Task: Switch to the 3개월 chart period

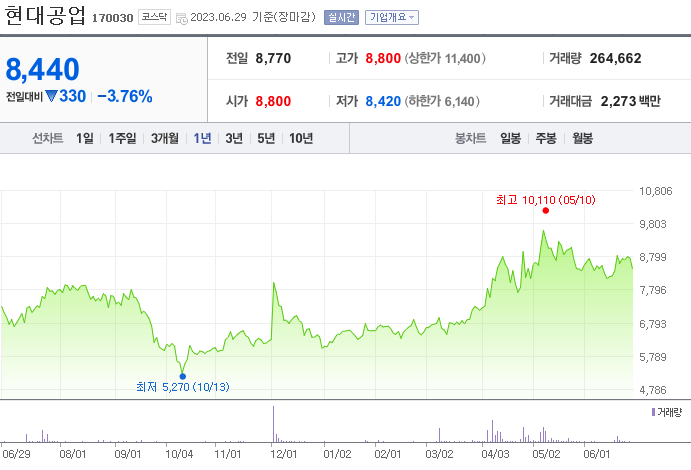Action: coord(165,138)
